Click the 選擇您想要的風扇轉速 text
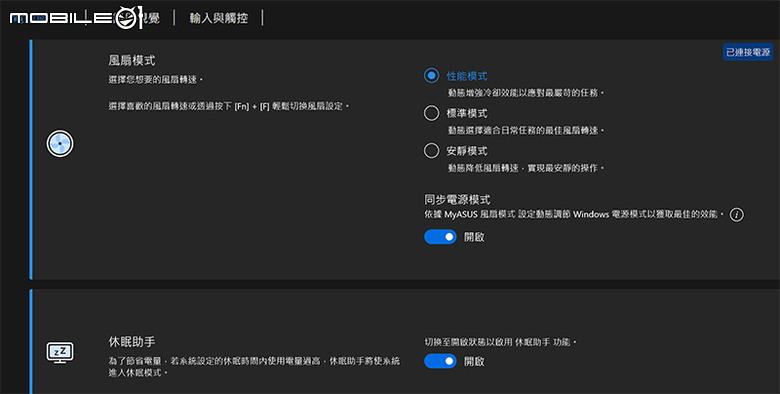The width and height of the screenshot is (780, 394). tap(156, 80)
